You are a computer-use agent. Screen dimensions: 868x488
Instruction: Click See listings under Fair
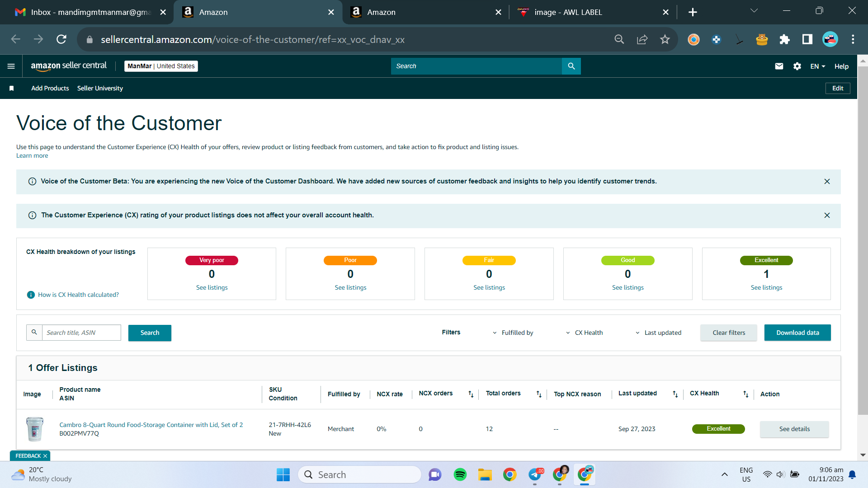click(489, 288)
